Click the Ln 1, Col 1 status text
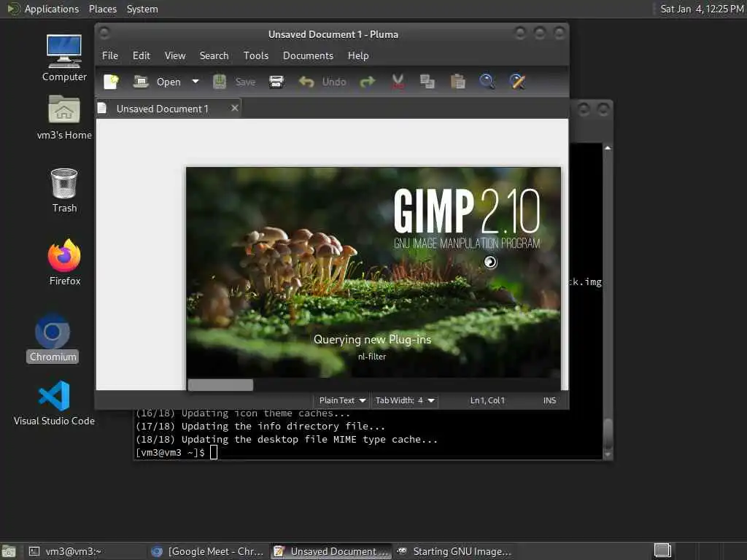747x560 pixels. coord(487,400)
